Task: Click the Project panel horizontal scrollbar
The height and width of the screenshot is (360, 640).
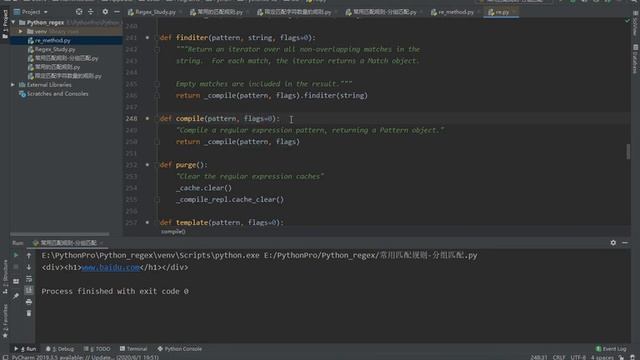Action: tap(60, 235)
